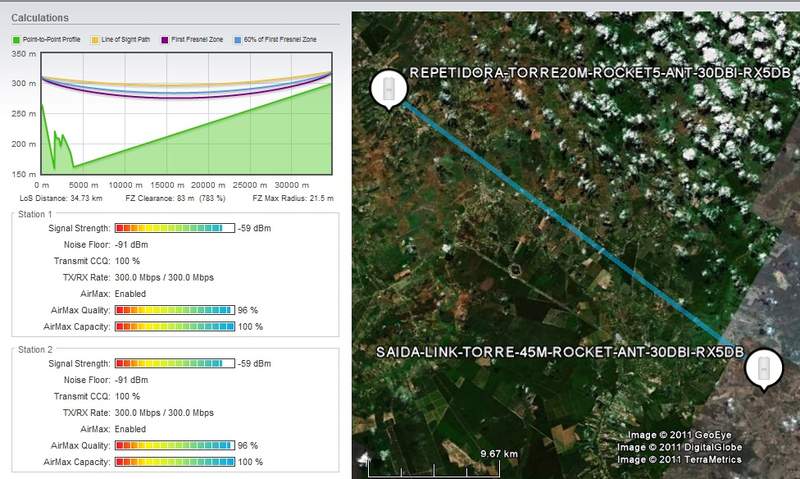Click Station 1 AirMax Capacity 100 % value
The height and width of the screenshot is (479, 800).
250,326
